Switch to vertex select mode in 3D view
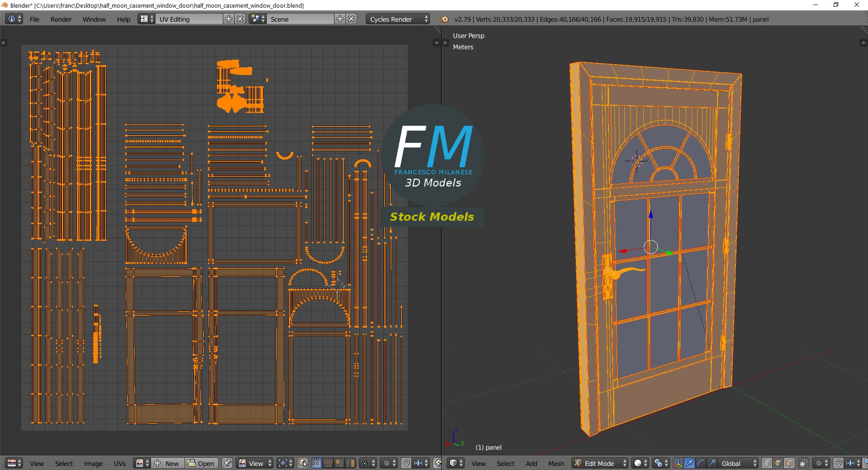868x470 pixels. [767, 463]
